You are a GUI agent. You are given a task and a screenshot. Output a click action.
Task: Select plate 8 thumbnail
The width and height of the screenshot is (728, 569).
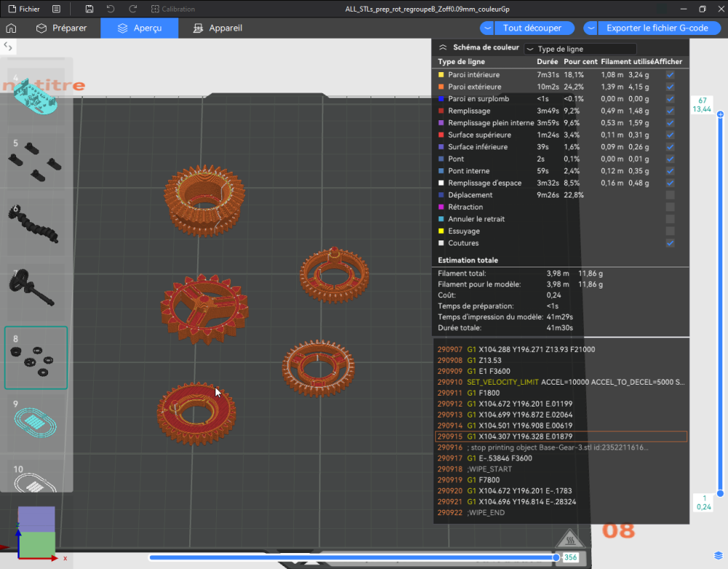36,358
